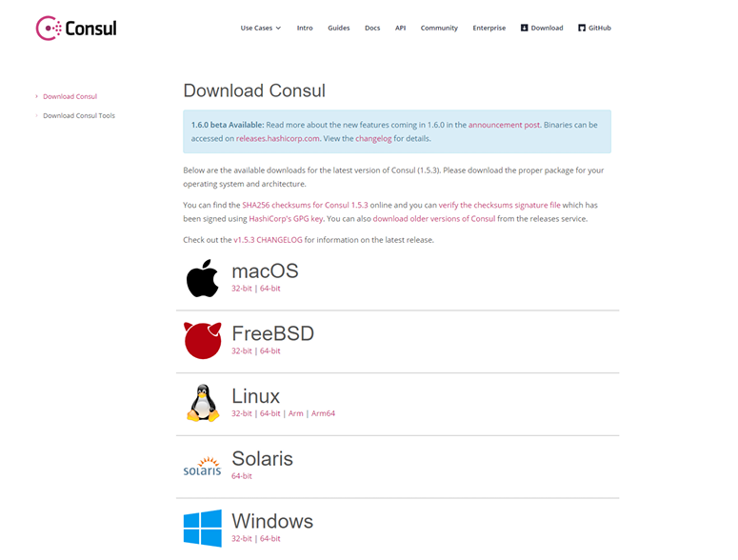738x560 pixels.
Task: Click the GitHub icon in navbar
Action: coord(582,28)
